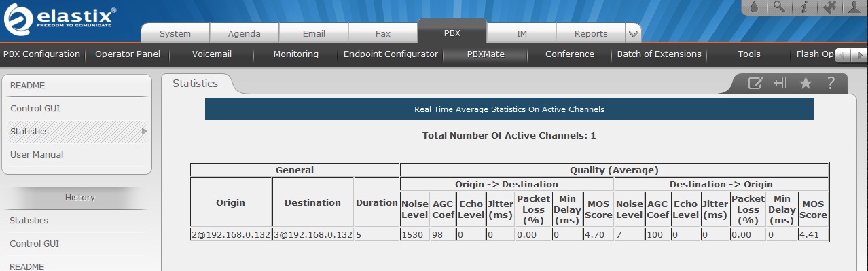The image size is (868, 271).
Task: Click Total Number Of Active Channels text
Action: [x=509, y=136]
